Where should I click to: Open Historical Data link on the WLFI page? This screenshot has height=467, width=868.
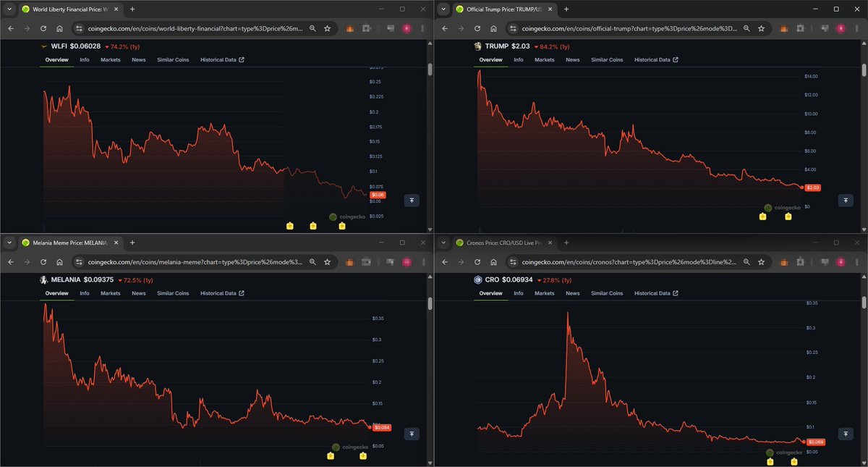coord(222,60)
